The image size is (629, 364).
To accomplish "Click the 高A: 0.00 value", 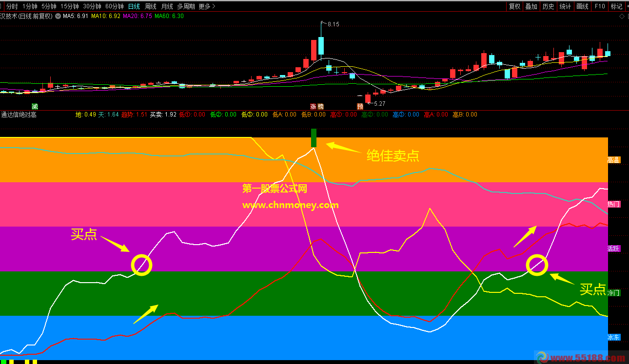I will click(436, 115).
